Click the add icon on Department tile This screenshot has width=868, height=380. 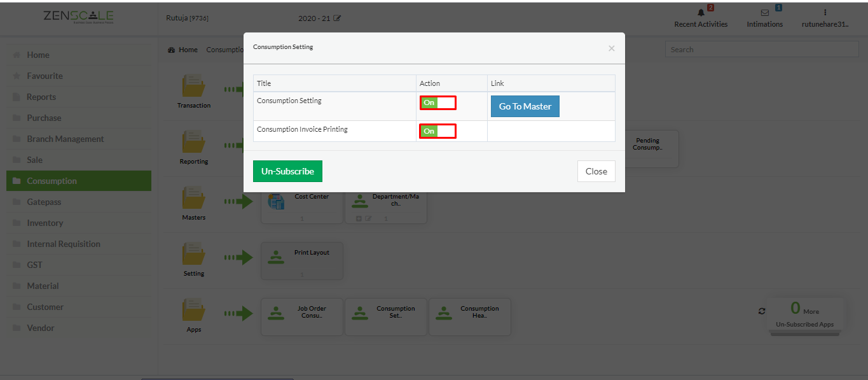click(359, 218)
